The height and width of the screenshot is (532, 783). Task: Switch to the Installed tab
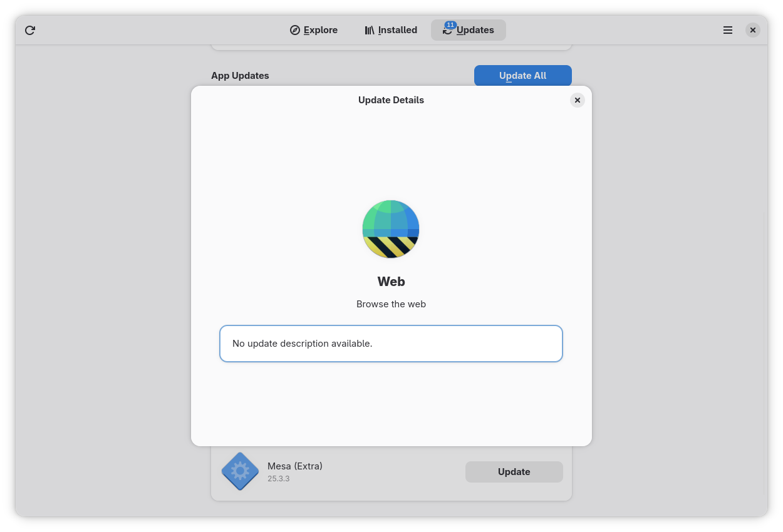[x=397, y=30]
